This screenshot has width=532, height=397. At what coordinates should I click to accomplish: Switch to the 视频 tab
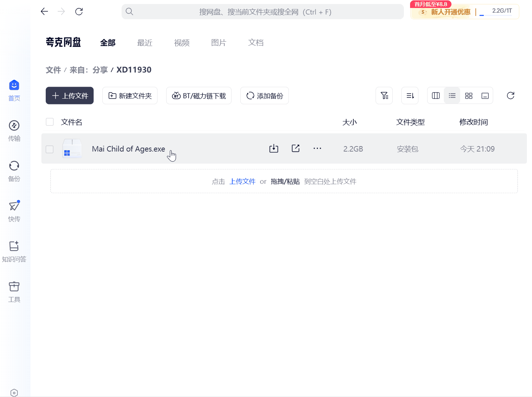pos(181,42)
